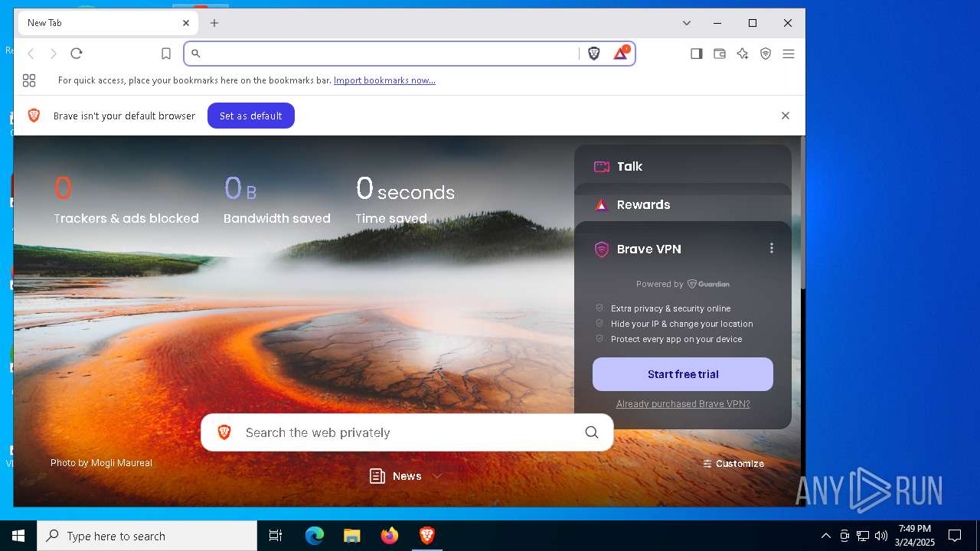
Task: Click the Bandwidth saved stat
Action: [276, 200]
